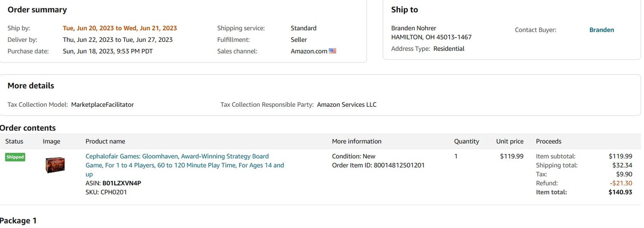Click the Order Item ID number
The height and width of the screenshot is (228, 644).
(399, 165)
